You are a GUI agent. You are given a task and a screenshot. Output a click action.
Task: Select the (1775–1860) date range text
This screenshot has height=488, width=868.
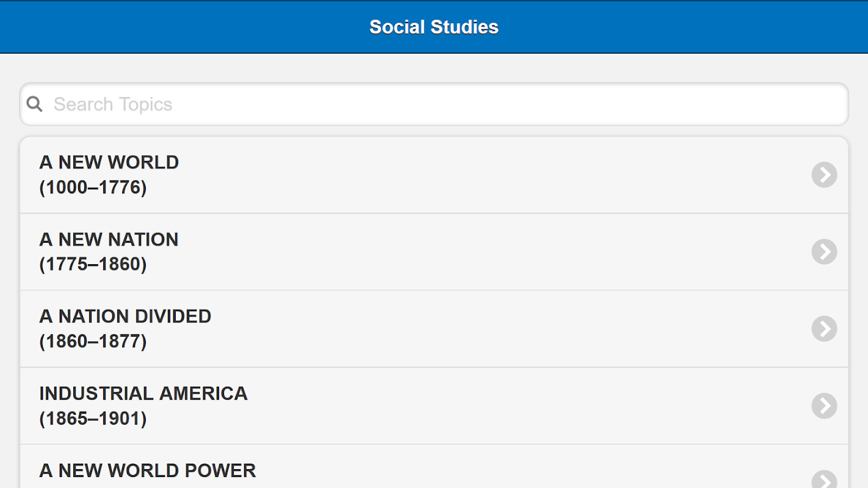click(x=93, y=265)
